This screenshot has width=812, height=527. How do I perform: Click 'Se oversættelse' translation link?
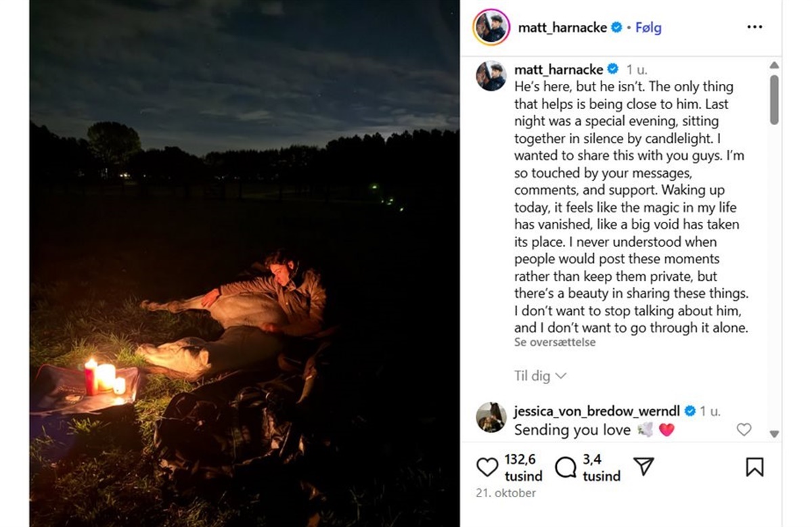pyautogui.click(x=555, y=342)
